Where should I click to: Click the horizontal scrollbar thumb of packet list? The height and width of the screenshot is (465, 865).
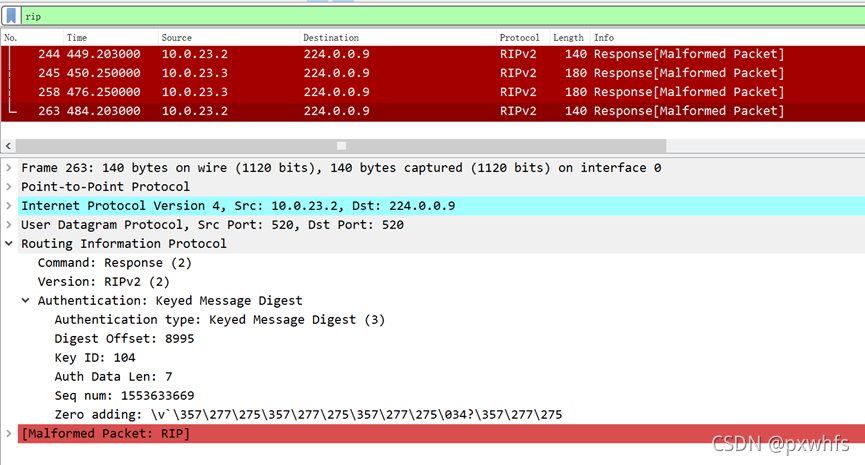341,146
